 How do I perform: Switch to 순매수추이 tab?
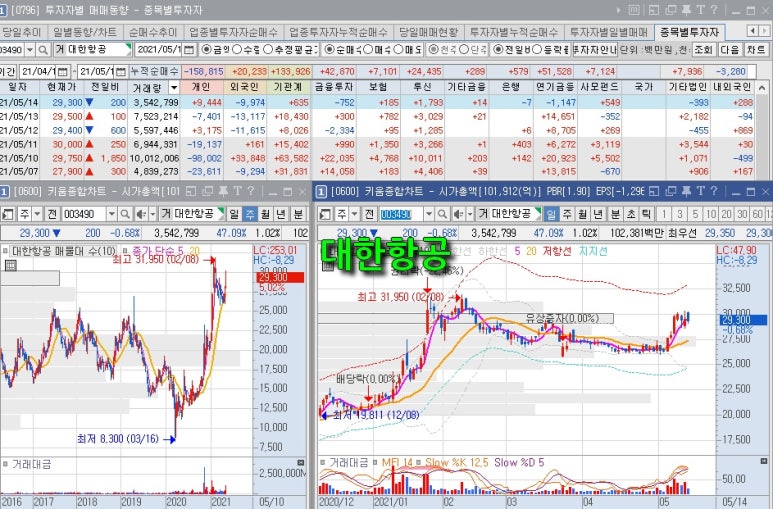(x=153, y=33)
